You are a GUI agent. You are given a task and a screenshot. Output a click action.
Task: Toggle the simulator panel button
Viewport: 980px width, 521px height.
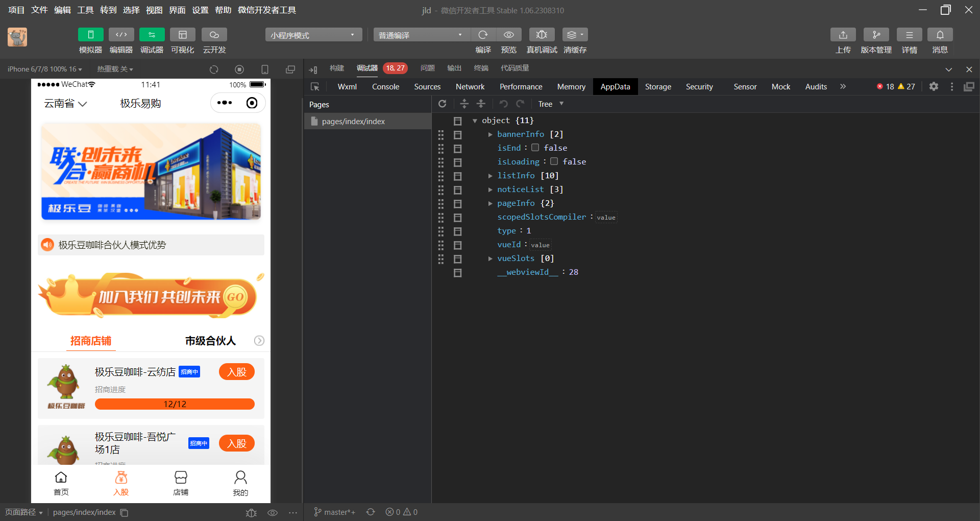coord(90,35)
